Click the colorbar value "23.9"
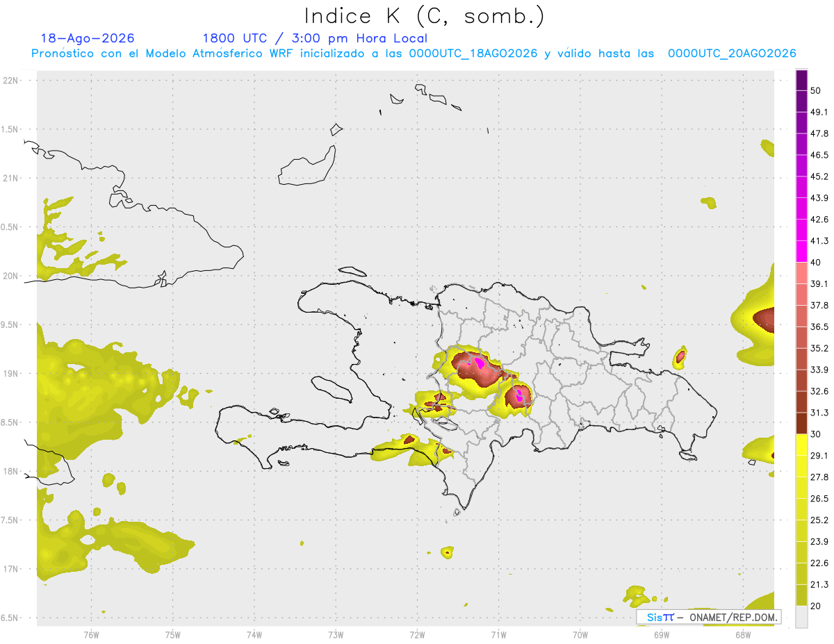834x644 pixels. pos(819,542)
